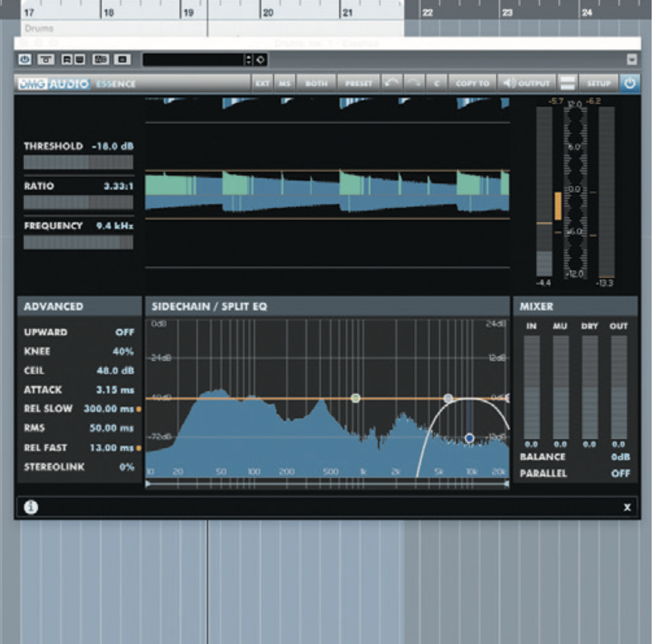Screen dimensions: 652x644
Task: Open the Output speaker icon menu
Action: click(509, 83)
